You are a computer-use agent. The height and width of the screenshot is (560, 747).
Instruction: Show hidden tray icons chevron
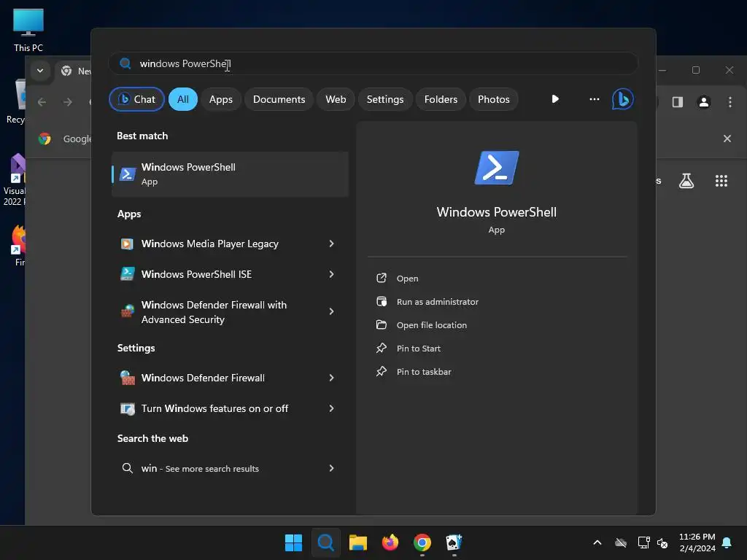tap(597, 542)
